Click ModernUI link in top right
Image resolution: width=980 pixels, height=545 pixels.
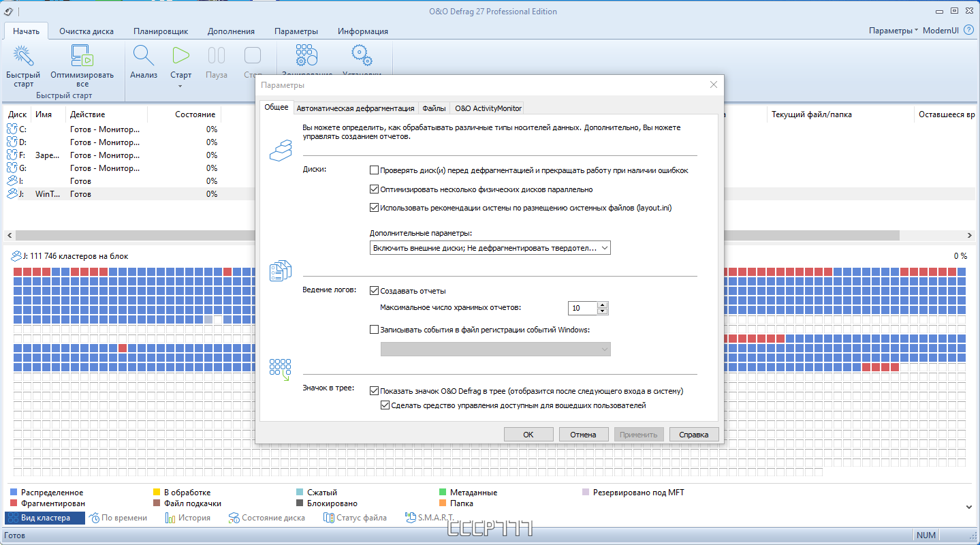tap(941, 31)
